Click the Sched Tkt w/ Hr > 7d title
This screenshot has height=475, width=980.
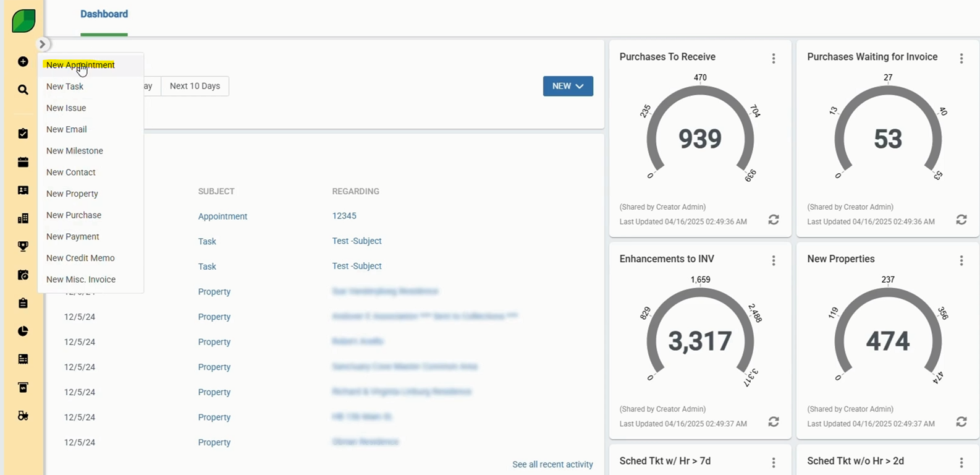(x=665, y=461)
